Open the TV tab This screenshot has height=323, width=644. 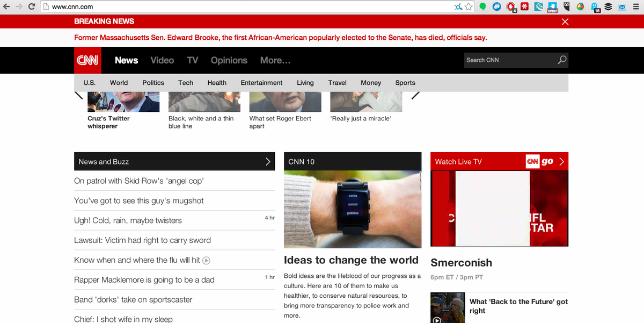[x=193, y=60]
